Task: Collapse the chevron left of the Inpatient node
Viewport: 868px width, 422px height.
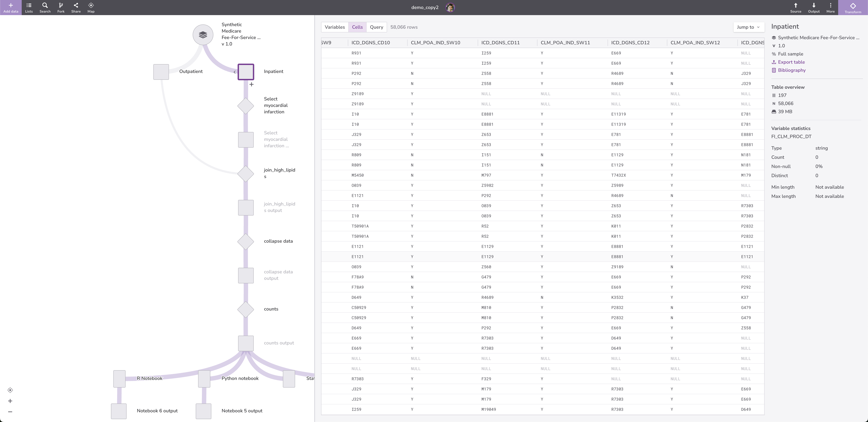Action: (x=234, y=72)
